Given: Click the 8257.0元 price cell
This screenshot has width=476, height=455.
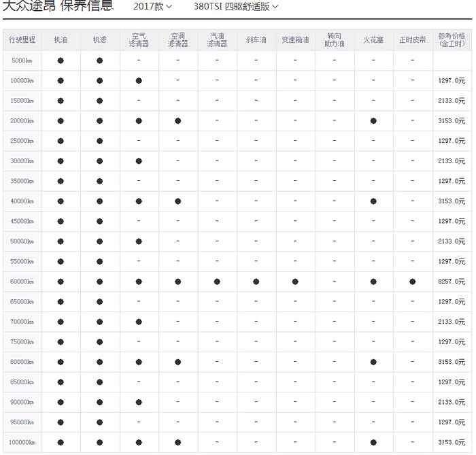Looking at the screenshot, I should (x=452, y=282).
